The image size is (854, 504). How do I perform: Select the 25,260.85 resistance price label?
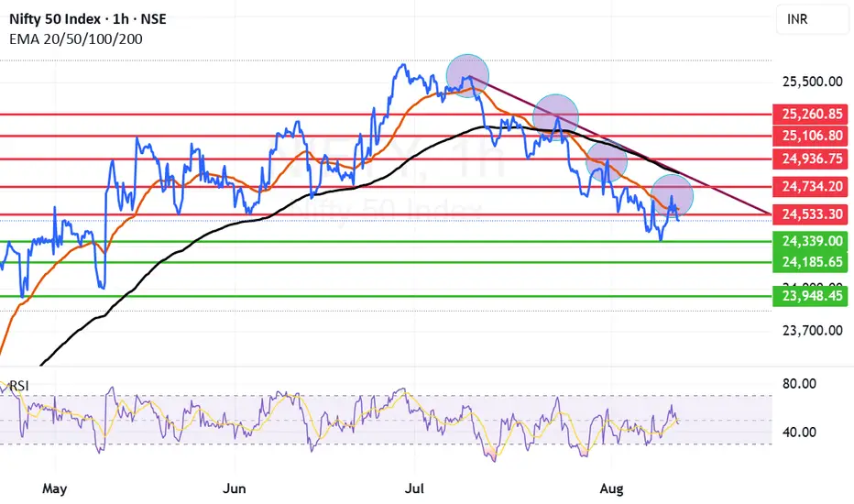pos(810,114)
